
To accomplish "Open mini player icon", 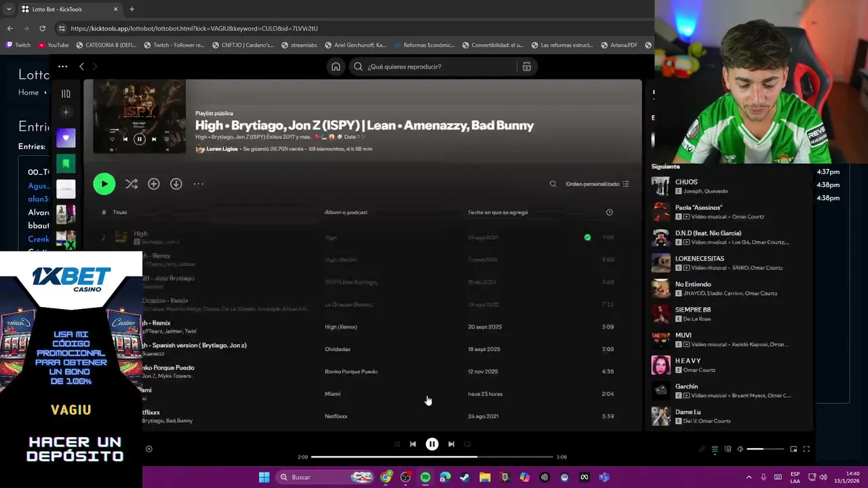I will [x=793, y=449].
